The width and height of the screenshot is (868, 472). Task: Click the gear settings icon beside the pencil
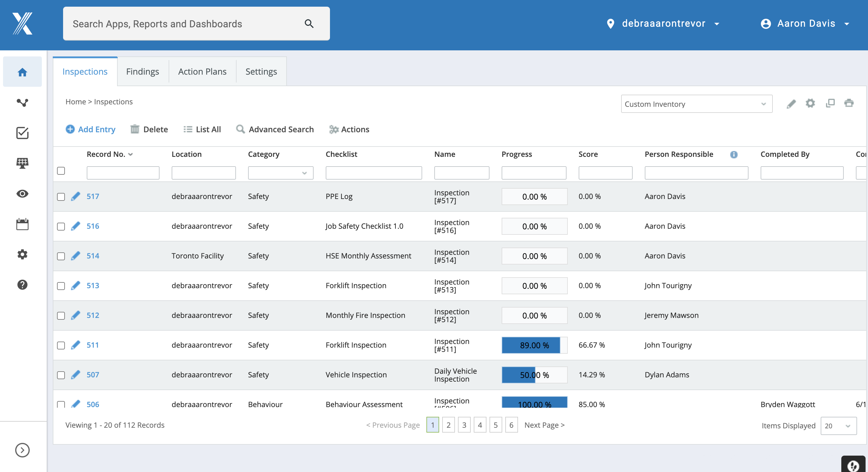pos(811,103)
